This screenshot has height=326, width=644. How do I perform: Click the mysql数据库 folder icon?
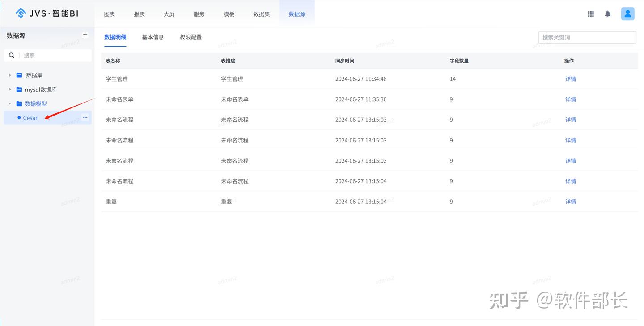pyautogui.click(x=19, y=90)
